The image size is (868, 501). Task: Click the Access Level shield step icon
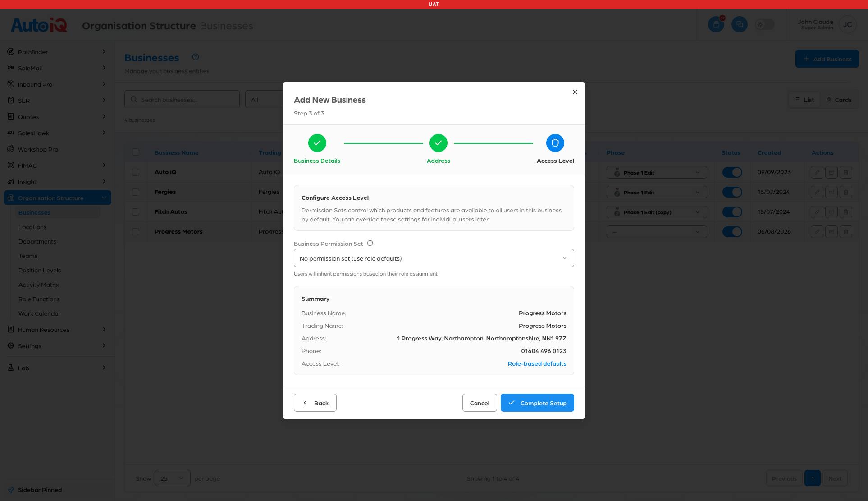[555, 143]
